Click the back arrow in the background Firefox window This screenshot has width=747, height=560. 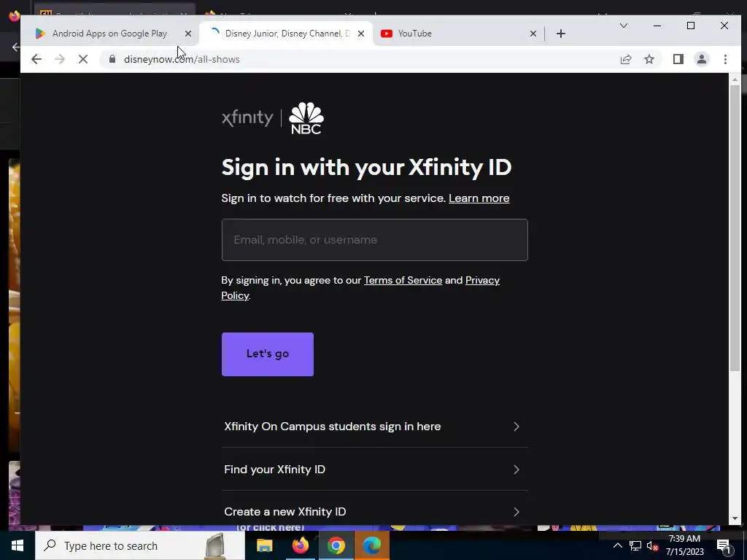pyautogui.click(x=16, y=47)
